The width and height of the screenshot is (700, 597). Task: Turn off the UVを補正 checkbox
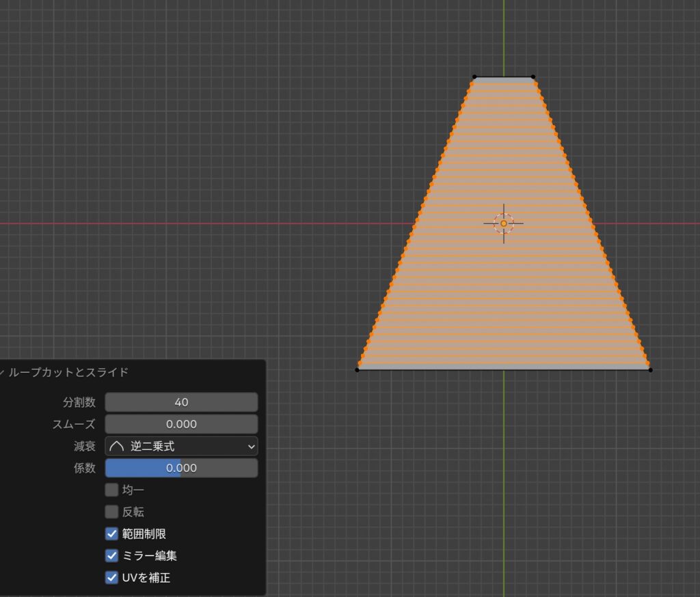pyautogui.click(x=111, y=577)
